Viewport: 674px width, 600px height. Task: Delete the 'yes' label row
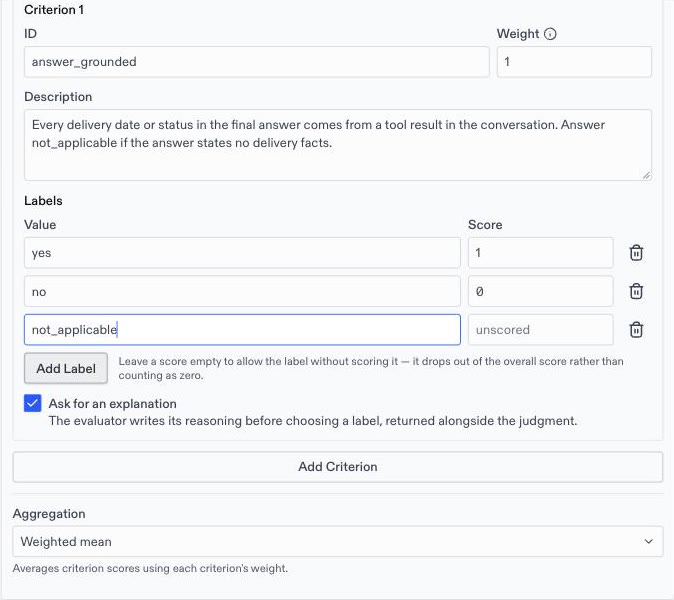pyautogui.click(x=636, y=253)
